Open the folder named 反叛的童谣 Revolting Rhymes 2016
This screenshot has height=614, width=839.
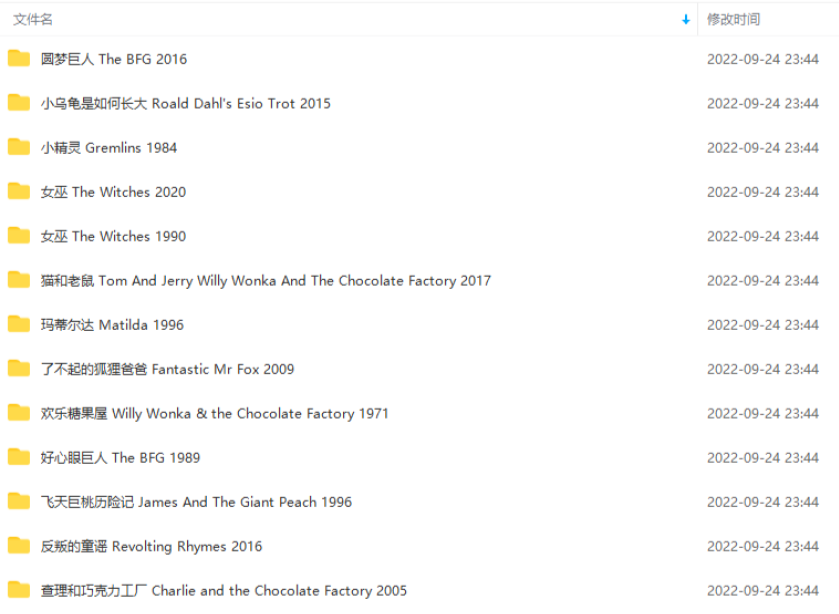tap(151, 547)
